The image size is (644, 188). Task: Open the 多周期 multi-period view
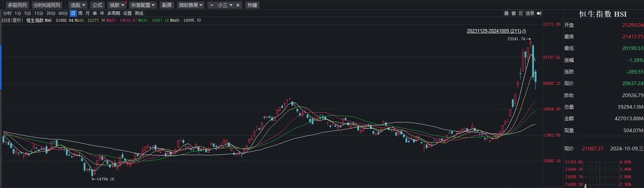[x=113, y=13]
